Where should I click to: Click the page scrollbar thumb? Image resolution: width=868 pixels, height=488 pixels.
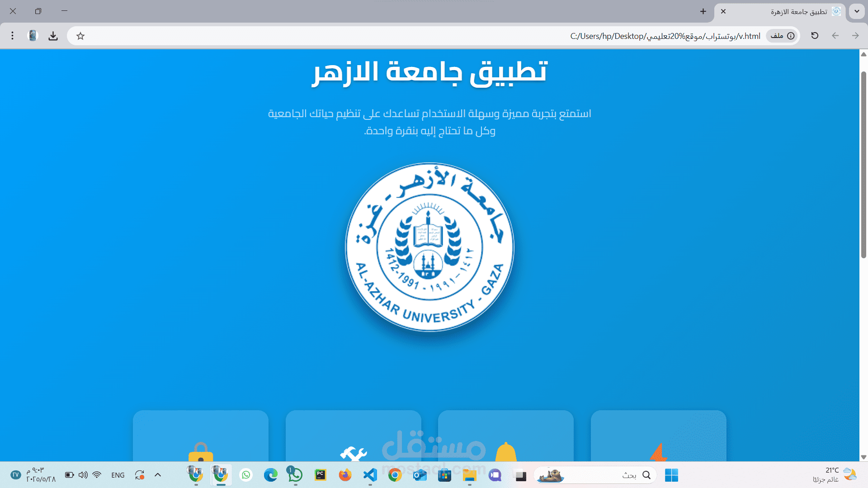click(x=863, y=164)
